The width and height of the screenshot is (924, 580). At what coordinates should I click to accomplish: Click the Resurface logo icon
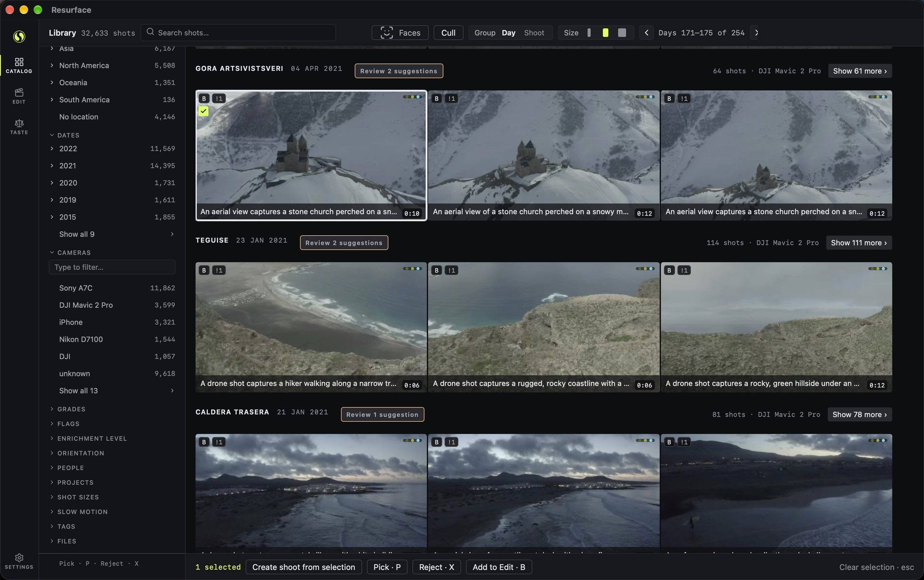click(x=19, y=36)
